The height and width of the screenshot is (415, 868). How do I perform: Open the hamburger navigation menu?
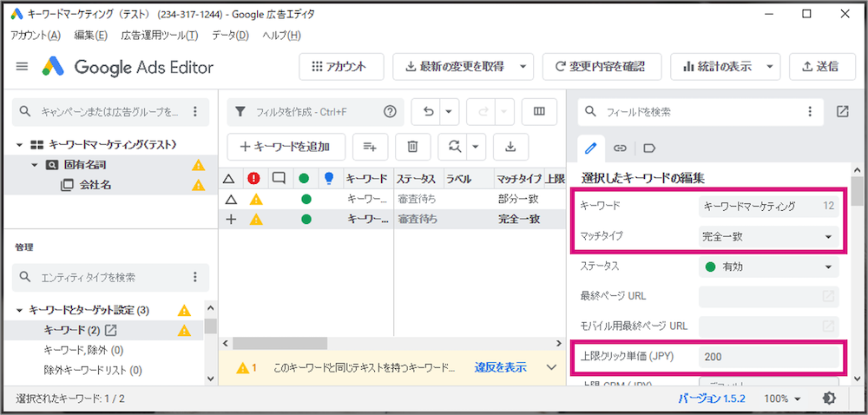tap(22, 67)
